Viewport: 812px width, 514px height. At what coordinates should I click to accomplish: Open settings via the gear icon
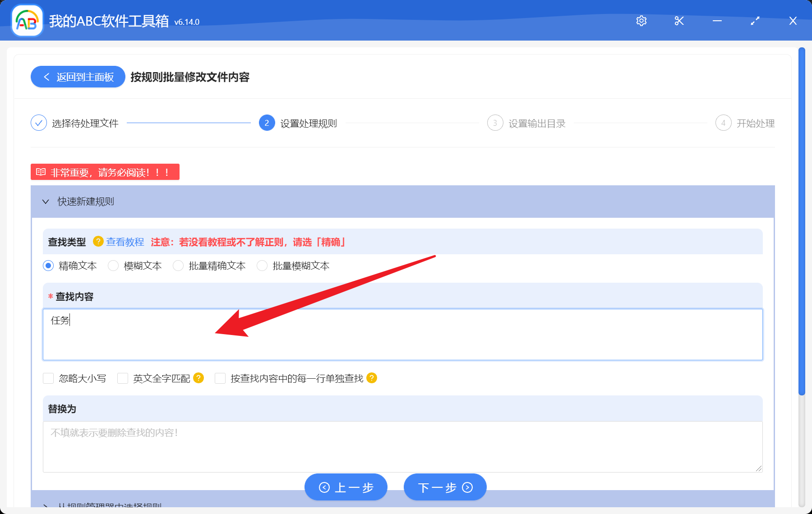click(x=641, y=21)
